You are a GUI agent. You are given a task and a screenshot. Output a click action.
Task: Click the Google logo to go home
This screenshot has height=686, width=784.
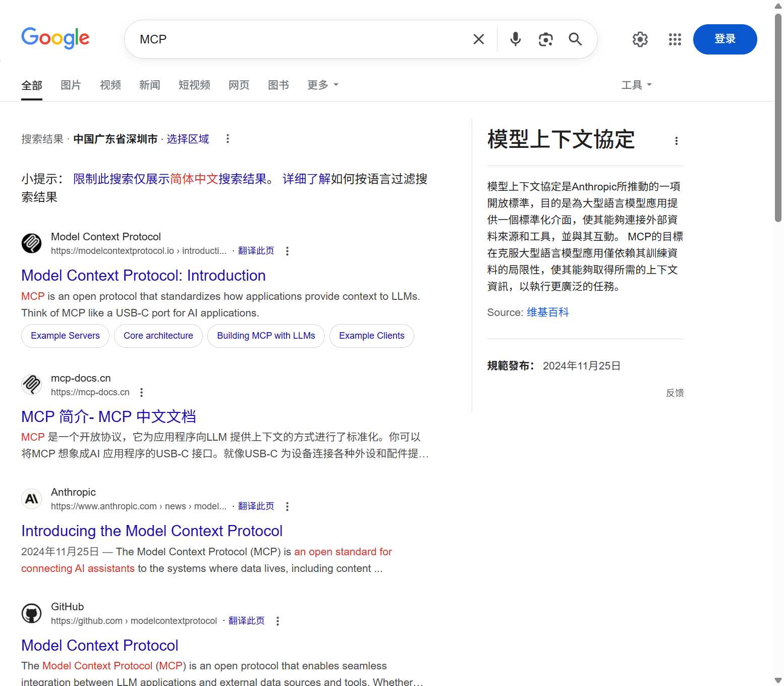coord(55,38)
